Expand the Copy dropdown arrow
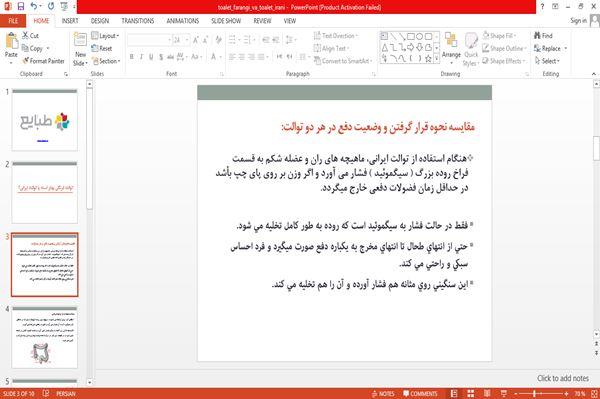This screenshot has width=600, height=399. pyautogui.click(x=48, y=49)
